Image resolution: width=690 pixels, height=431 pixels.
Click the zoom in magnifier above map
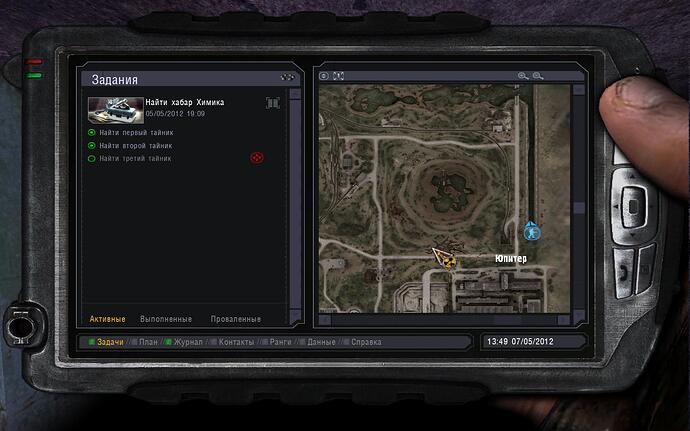522,76
